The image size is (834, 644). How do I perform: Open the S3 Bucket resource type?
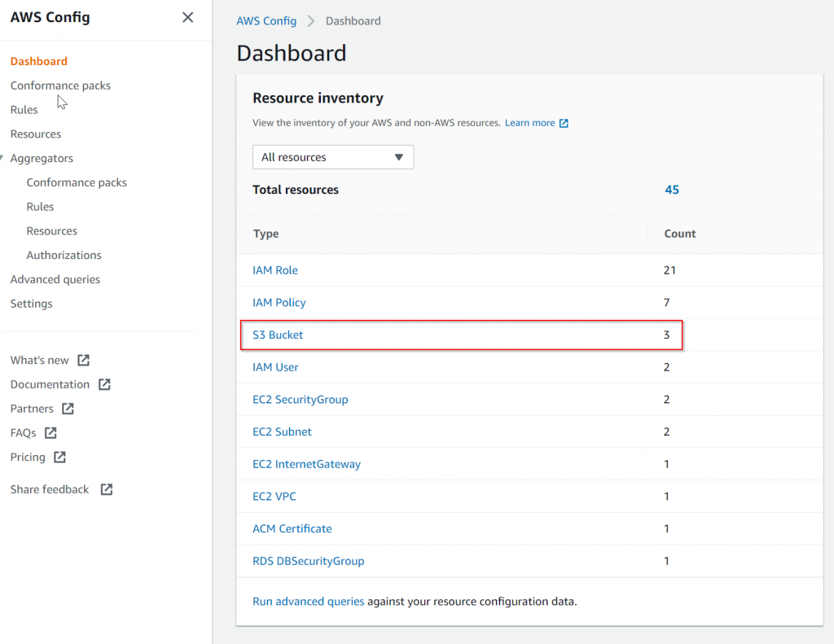click(x=278, y=335)
